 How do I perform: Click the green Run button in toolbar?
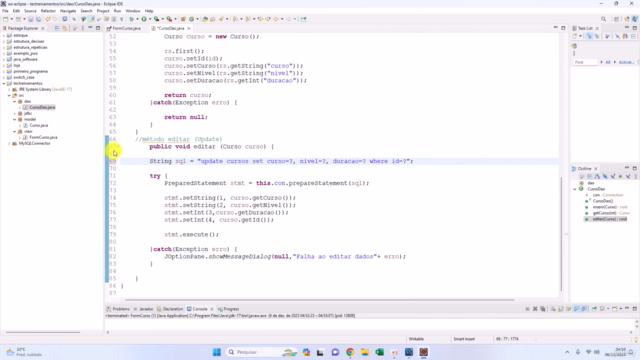(x=144, y=19)
